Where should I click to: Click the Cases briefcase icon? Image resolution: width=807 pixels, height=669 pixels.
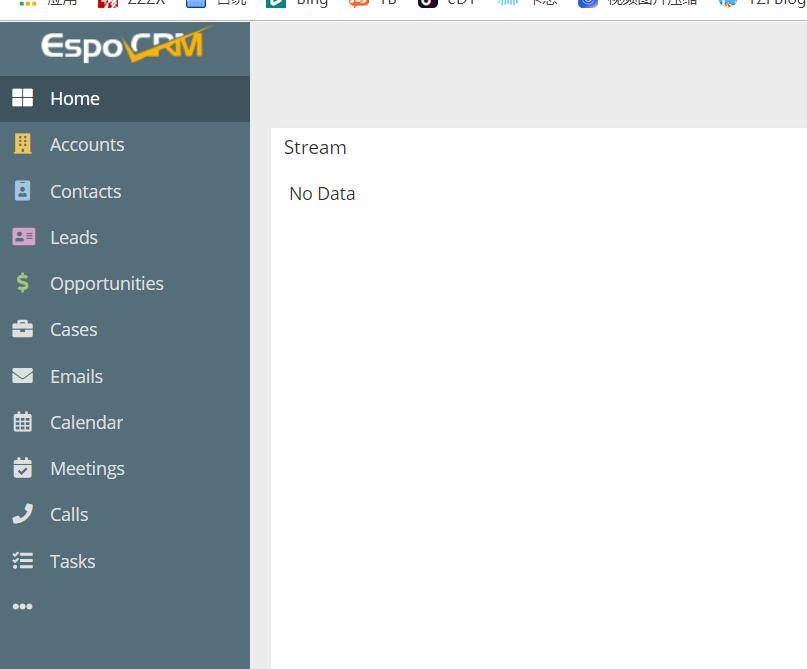point(22,329)
